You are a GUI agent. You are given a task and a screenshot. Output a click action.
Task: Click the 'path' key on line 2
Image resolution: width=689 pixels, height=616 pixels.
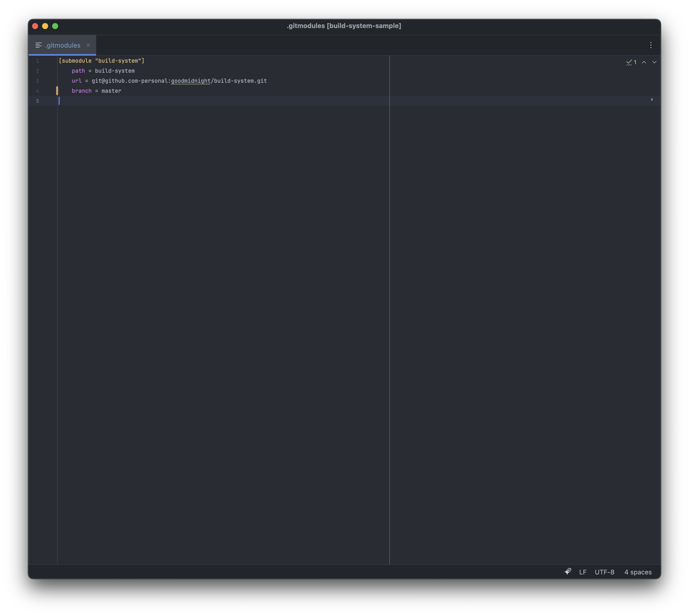click(x=78, y=71)
